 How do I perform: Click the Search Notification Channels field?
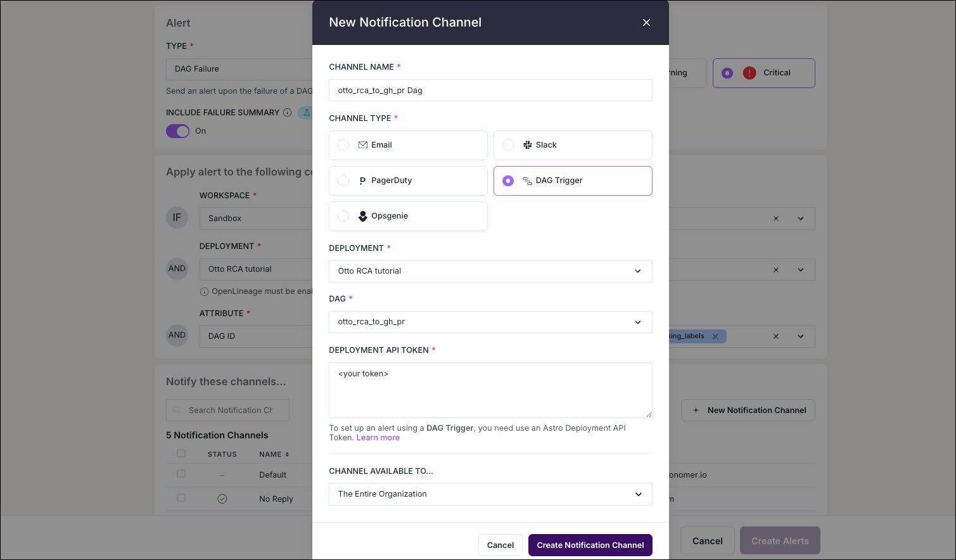point(227,410)
